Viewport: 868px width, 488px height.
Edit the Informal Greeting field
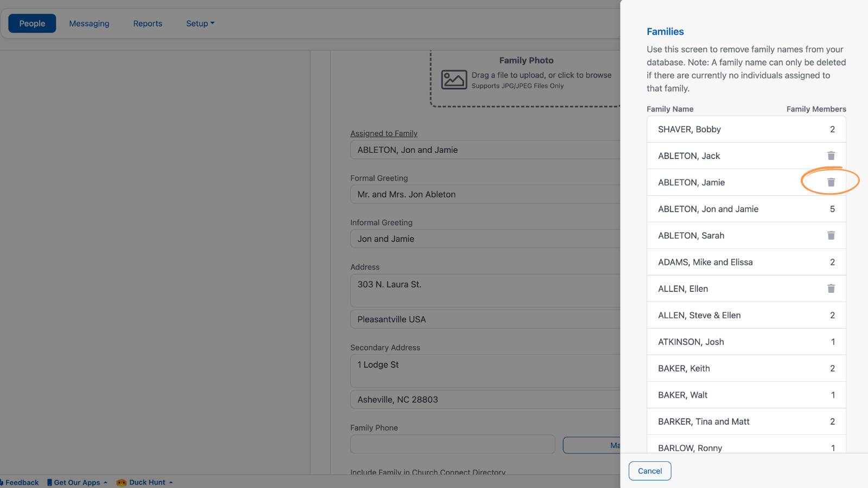coord(485,239)
